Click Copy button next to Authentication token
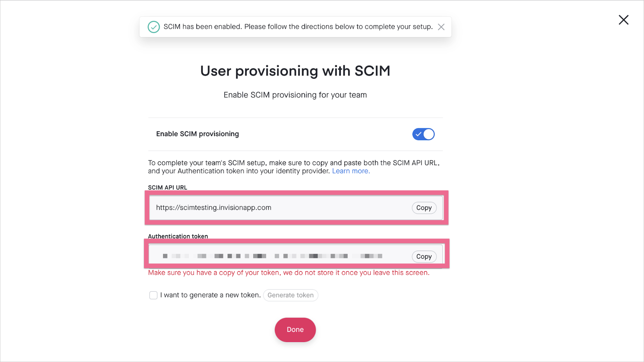 [424, 256]
